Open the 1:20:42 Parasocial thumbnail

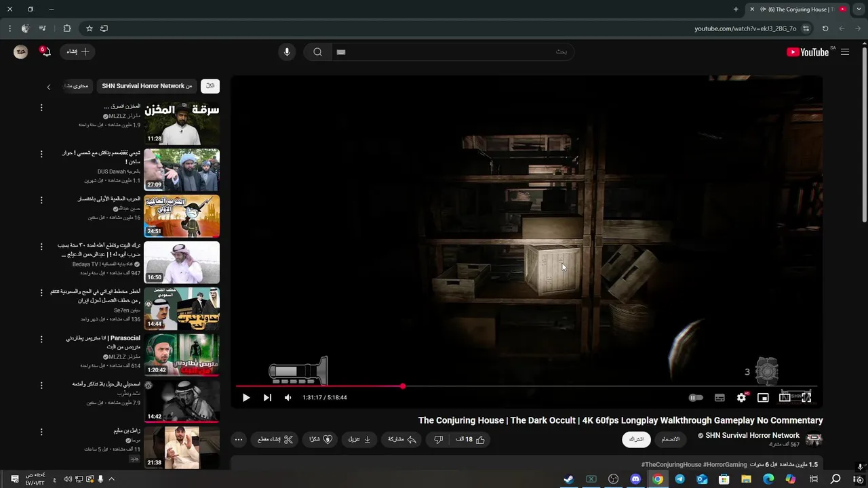tap(182, 354)
